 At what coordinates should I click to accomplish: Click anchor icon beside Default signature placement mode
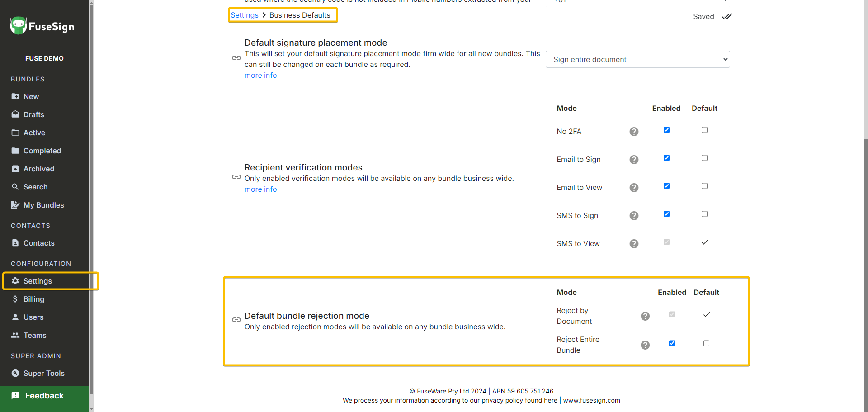236,58
